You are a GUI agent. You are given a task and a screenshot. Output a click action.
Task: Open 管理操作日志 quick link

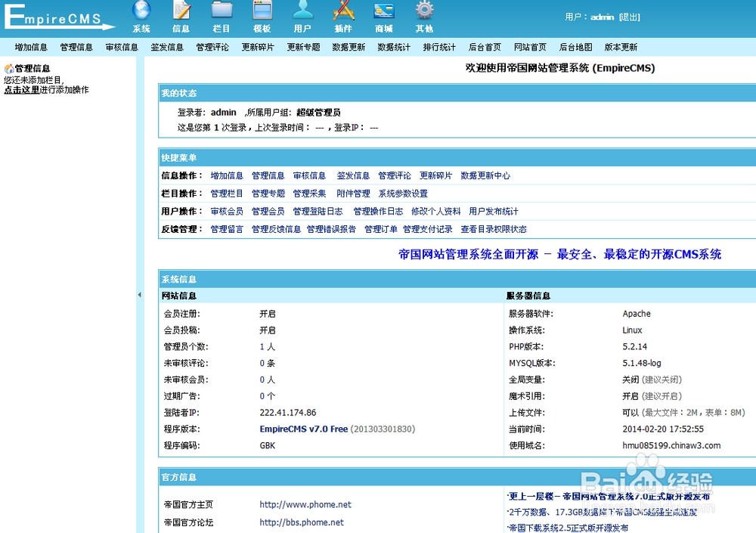[378, 211]
